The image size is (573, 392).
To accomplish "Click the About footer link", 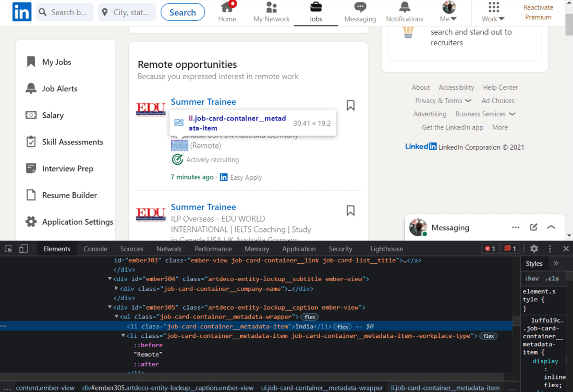I will pyautogui.click(x=421, y=88).
